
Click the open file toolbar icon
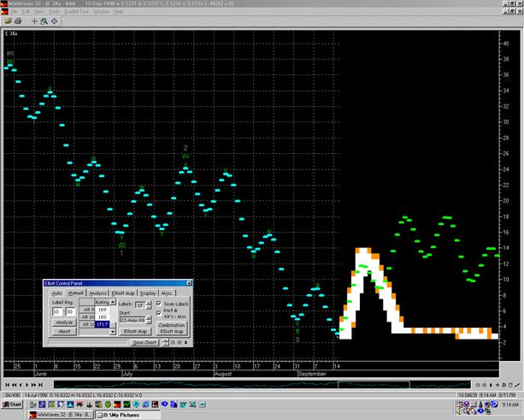pyautogui.click(x=8, y=21)
